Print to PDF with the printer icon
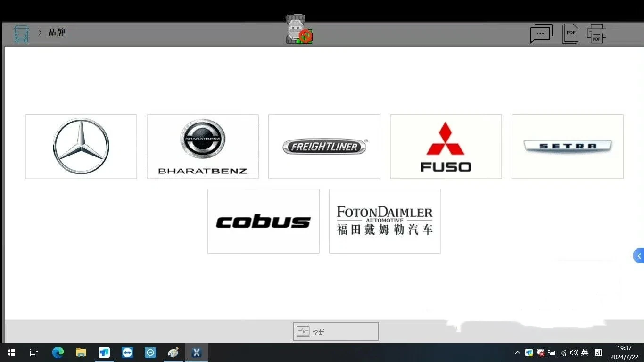This screenshot has width=644, height=362. pyautogui.click(x=596, y=34)
